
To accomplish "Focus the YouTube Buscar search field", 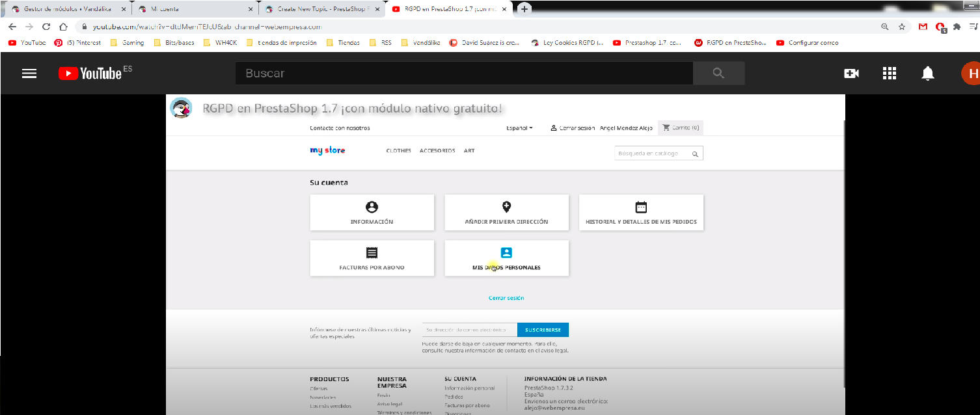I will pos(463,74).
